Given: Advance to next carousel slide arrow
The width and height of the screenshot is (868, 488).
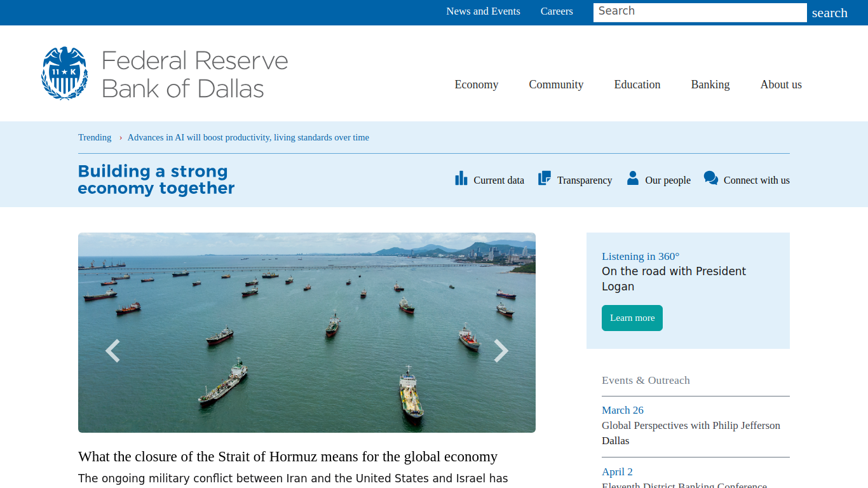Looking at the screenshot, I should pyautogui.click(x=501, y=351).
